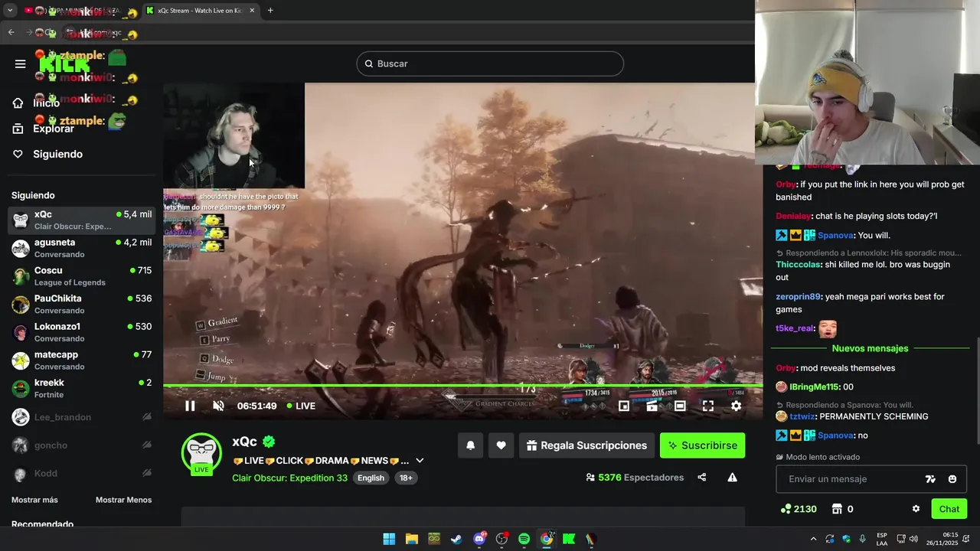Open matecapp channel in following list
The width and height of the screenshot is (980, 551).
click(82, 360)
